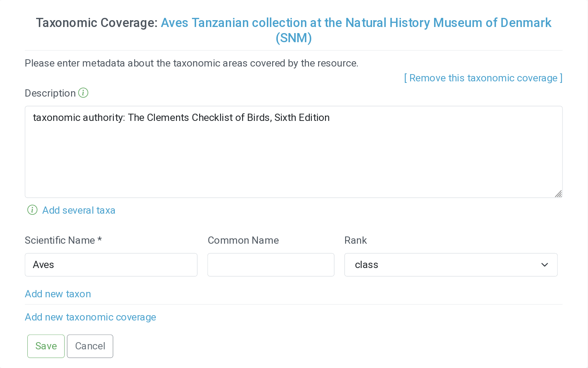Image resolution: width=588 pixels, height=368 pixels.
Task: Remove this taxonomic coverage
Action: [x=483, y=78]
